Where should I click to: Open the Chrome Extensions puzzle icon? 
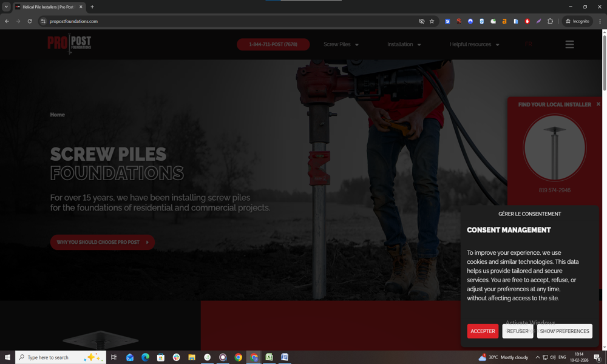[550, 21]
